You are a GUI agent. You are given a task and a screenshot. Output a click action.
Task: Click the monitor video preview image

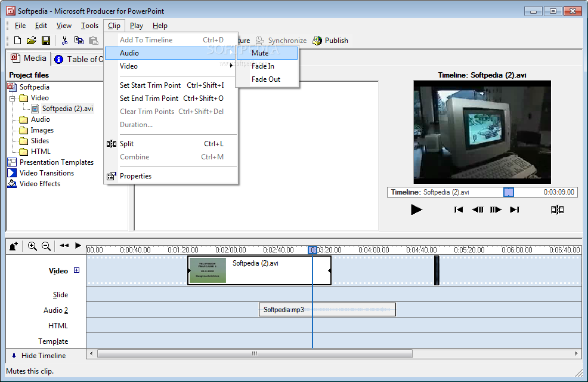482,132
